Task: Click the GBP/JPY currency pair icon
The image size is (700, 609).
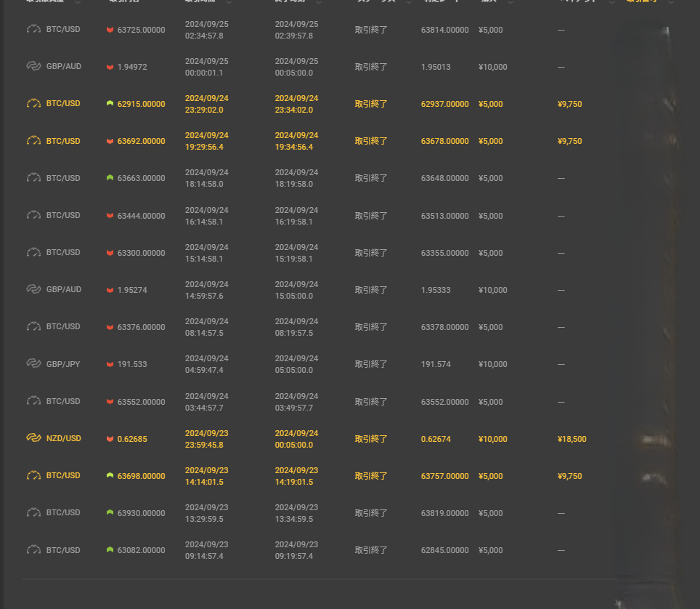Action: click(x=33, y=363)
